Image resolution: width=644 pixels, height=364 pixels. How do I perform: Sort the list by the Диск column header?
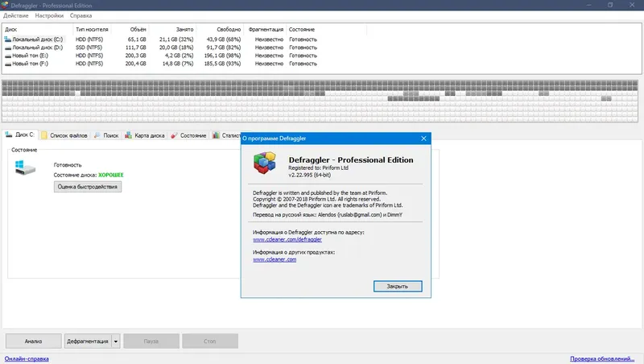coord(11,30)
